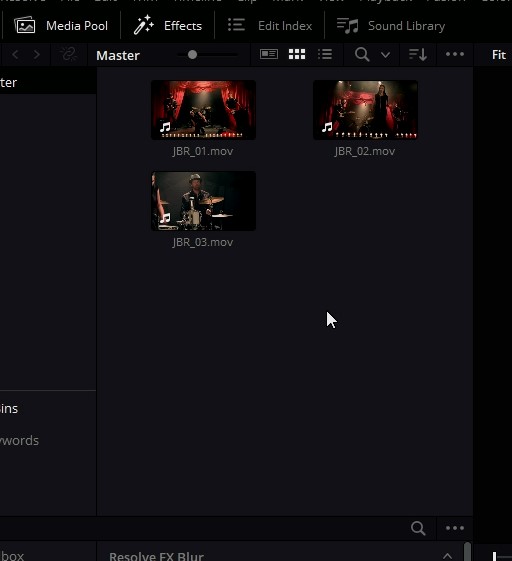This screenshot has height=561, width=512.
Task: Click the JBR_02.mov file name
Action: point(365,151)
